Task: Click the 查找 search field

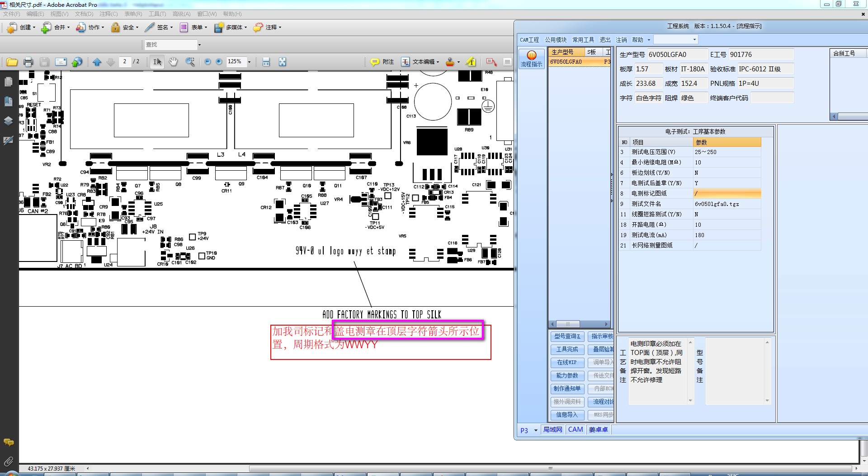Action: click(171, 45)
